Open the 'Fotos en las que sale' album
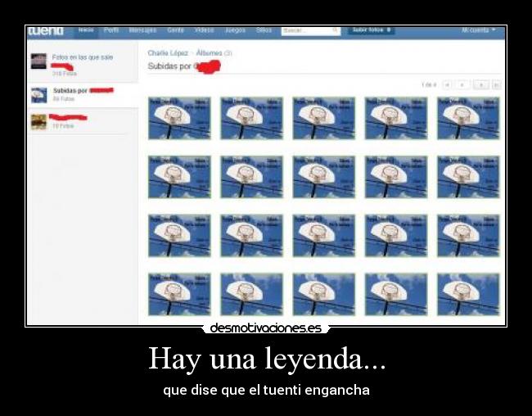The height and width of the screenshot is (416, 532). [x=83, y=57]
